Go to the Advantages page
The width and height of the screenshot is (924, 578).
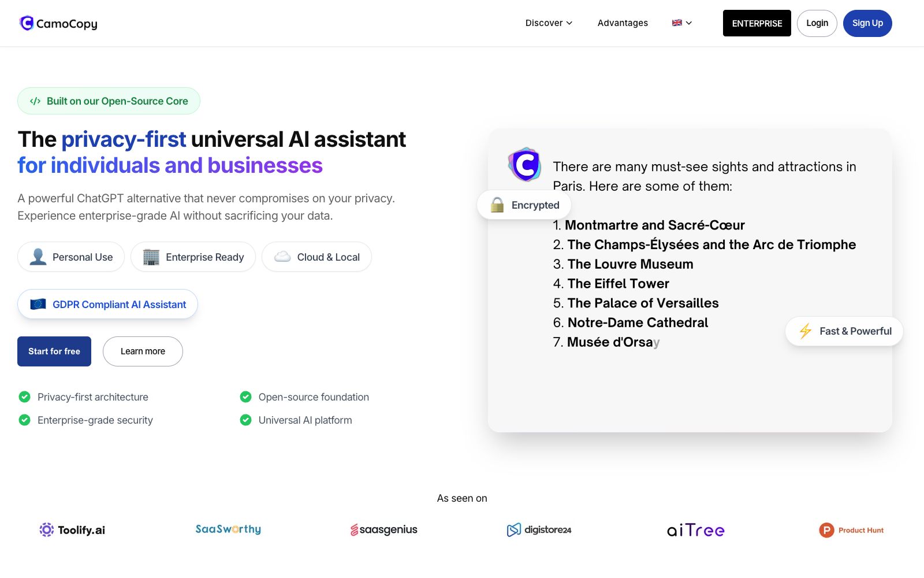[623, 23]
